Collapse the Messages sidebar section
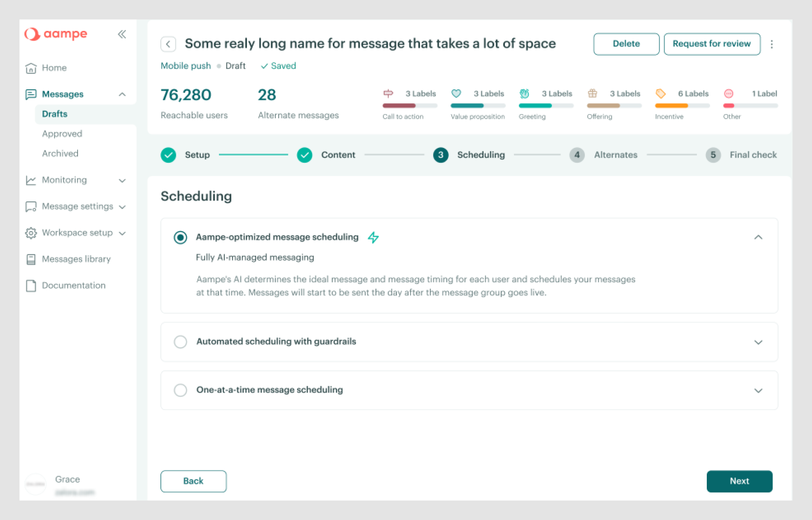Viewport: 812px width, 520px height. click(x=122, y=94)
